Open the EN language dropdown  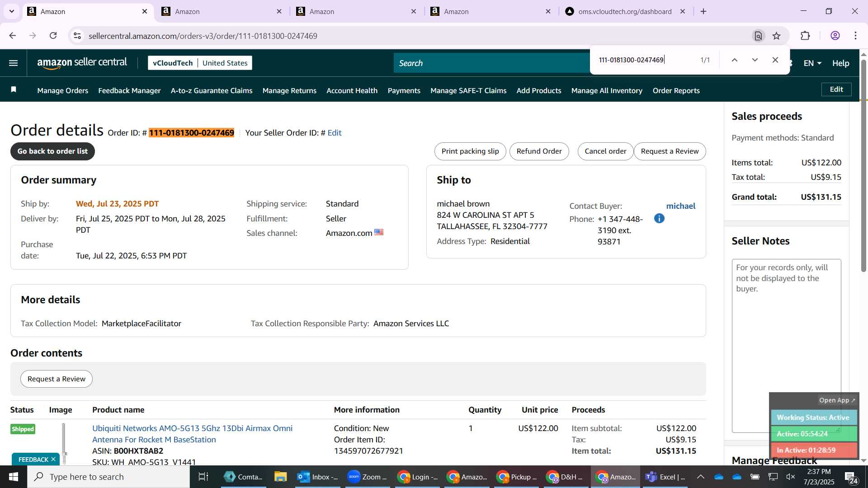click(812, 63)
